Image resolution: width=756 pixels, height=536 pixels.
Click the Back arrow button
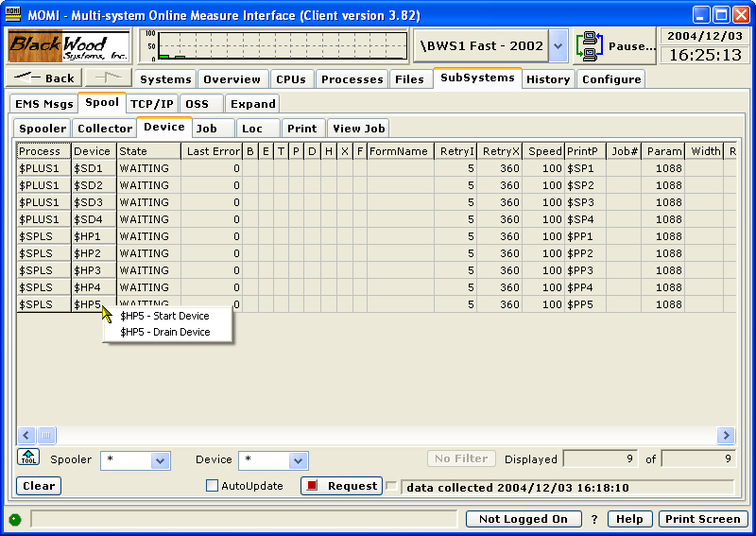[44, 78]
